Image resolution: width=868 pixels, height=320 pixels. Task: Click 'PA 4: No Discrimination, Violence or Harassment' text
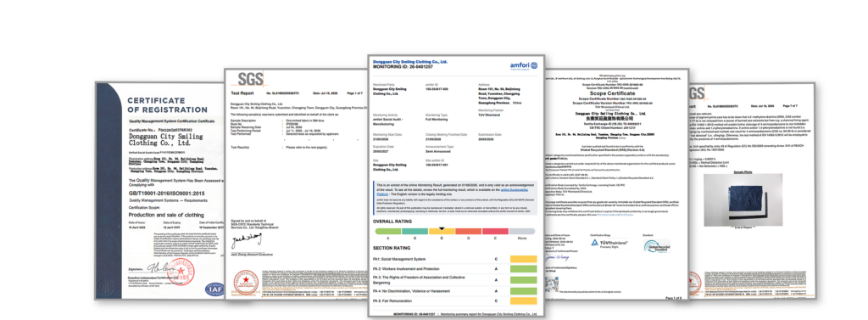[411, 290]
